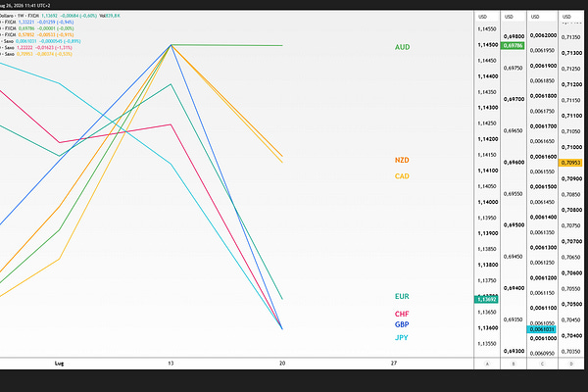Image resolution: width=588 pixels, height=392 pixels.
Task: Click the 13 date on time axis
Action: click(x=171, y=364)
